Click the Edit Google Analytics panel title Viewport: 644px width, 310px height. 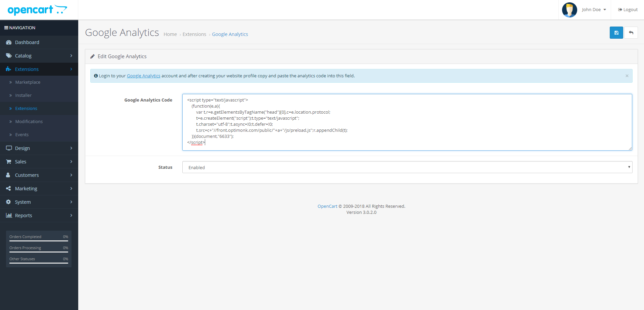tap(122, 56)
